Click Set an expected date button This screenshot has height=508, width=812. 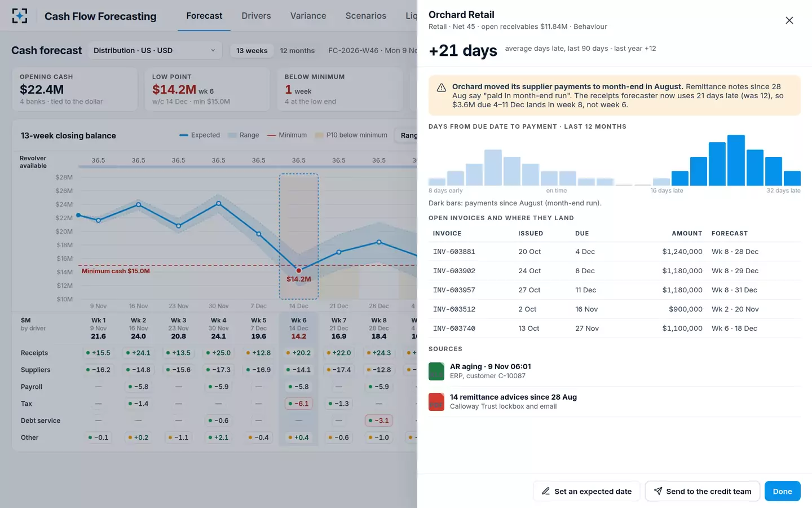(586, 491)
